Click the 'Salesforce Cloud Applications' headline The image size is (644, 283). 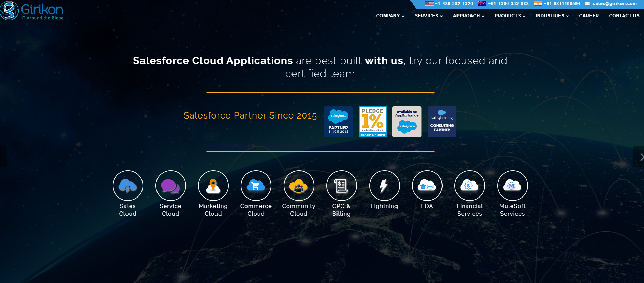(x=213, y=61)
